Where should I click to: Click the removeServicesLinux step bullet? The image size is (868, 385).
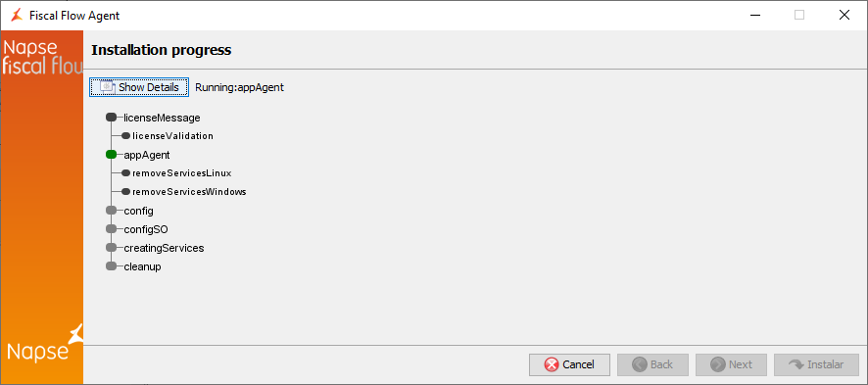coord(126,173)
